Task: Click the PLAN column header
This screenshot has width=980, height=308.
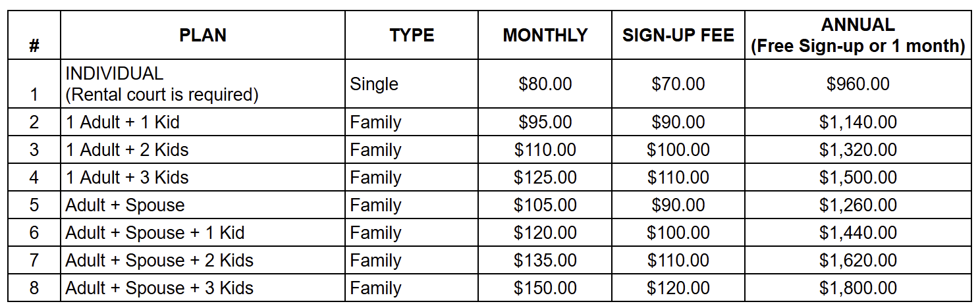Action: [202, 36]
